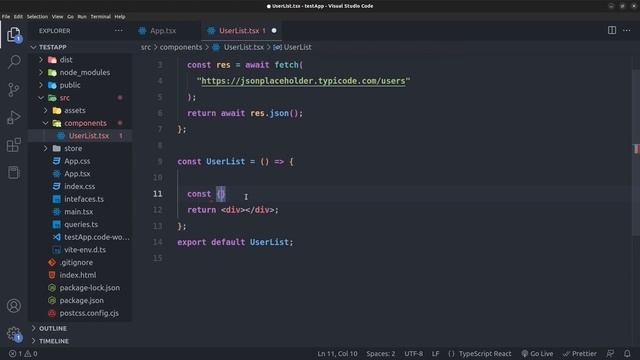
Task: Open the Manage gear settings icon
Action: pyautogui.click(x=14, y=334)
